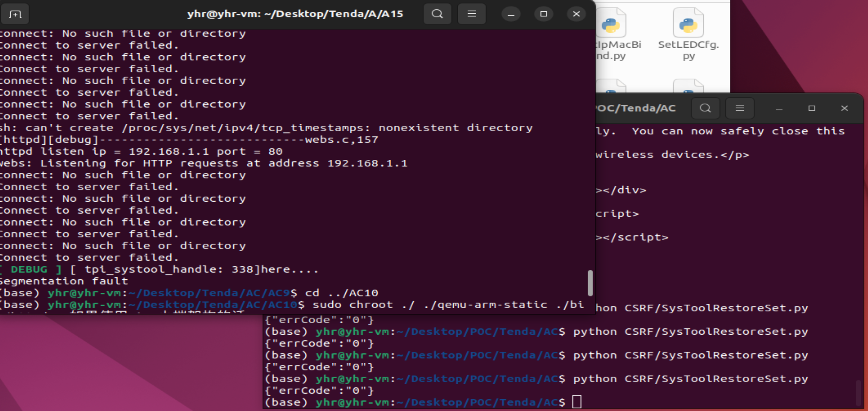Minimize the POC/Tenda/AC terminal window
Screen dimensions: 868x411
[x=779, y=108]
